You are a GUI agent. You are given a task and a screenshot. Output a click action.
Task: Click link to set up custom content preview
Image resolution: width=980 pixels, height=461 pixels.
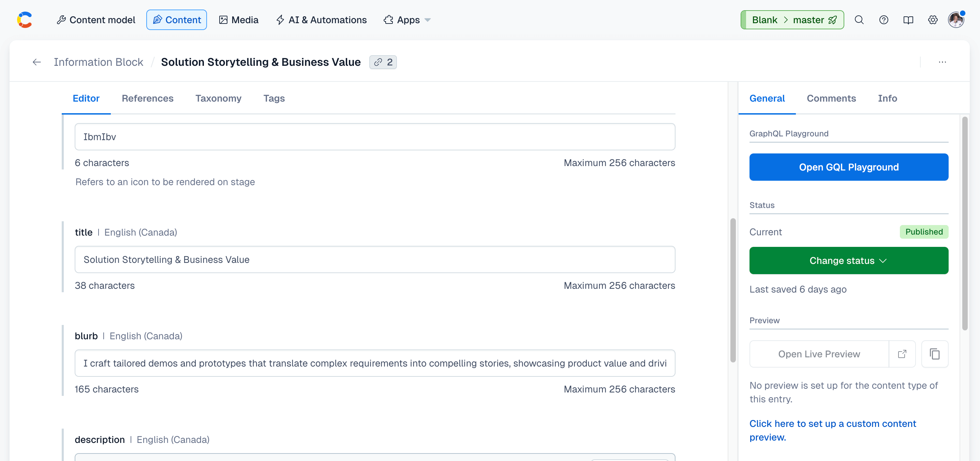[x=832, y=423]
